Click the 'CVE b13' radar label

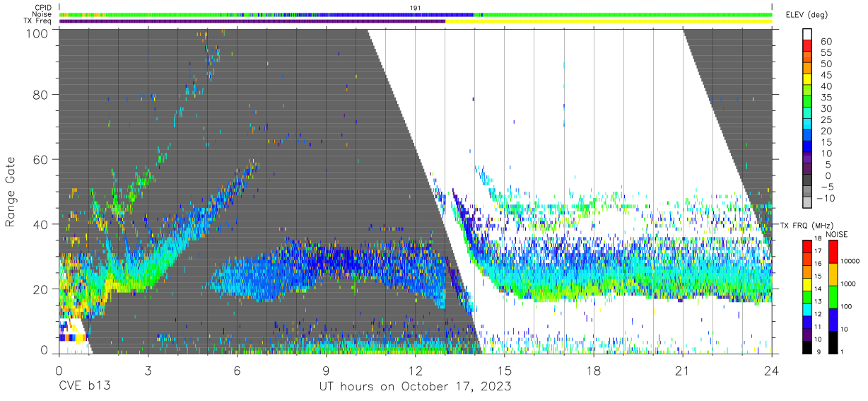tap(84, 386)
